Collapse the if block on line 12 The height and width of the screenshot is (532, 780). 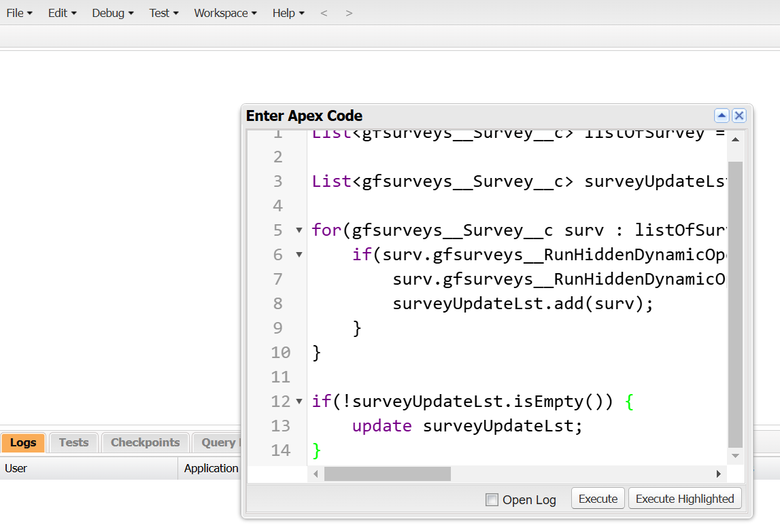tap(299, 402)
